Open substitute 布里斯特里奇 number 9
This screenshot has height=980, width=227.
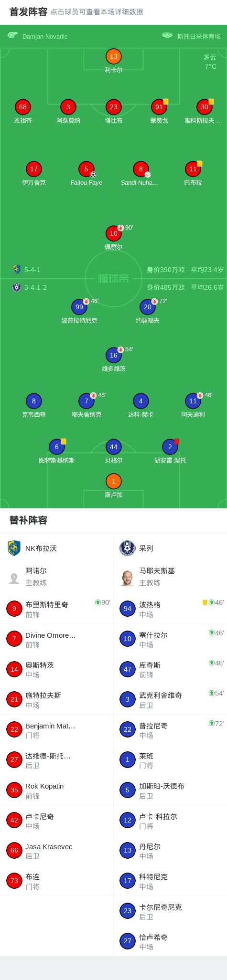[57, 609]
